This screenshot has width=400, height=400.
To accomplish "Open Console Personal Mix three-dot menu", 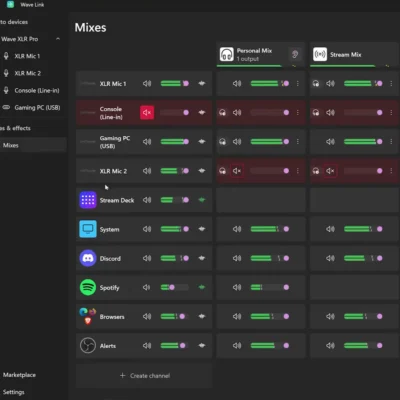I will 298,113.
